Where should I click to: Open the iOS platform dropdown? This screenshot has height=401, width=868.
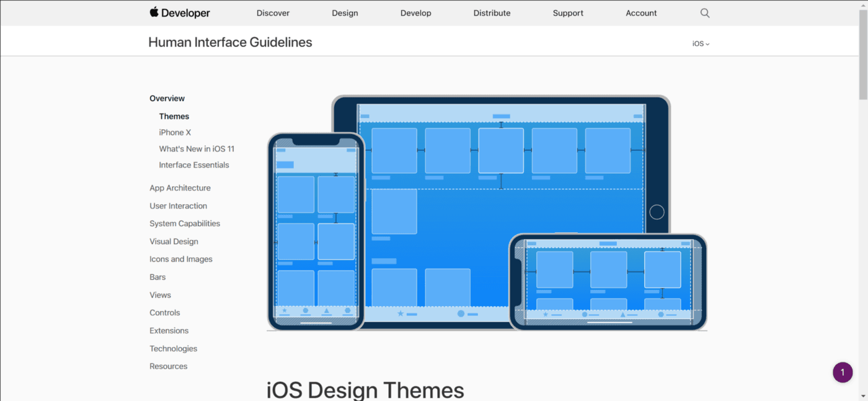click(701, 43)
